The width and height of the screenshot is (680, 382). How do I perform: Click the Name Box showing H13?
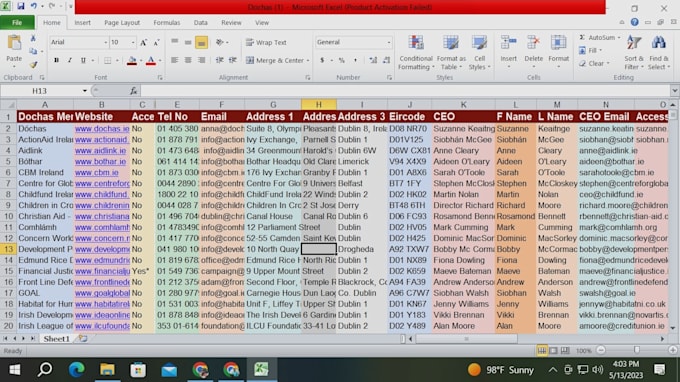coord(40,91)
